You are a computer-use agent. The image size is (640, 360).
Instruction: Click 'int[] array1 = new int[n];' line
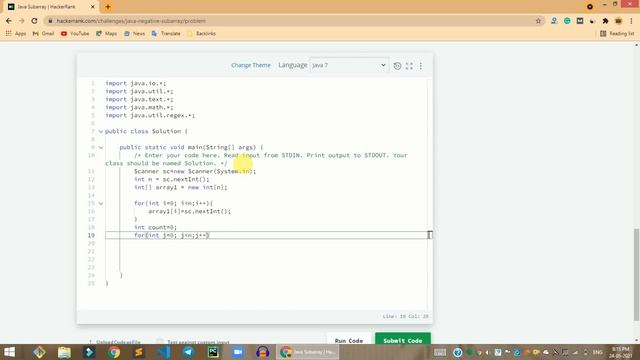(180, 187)
